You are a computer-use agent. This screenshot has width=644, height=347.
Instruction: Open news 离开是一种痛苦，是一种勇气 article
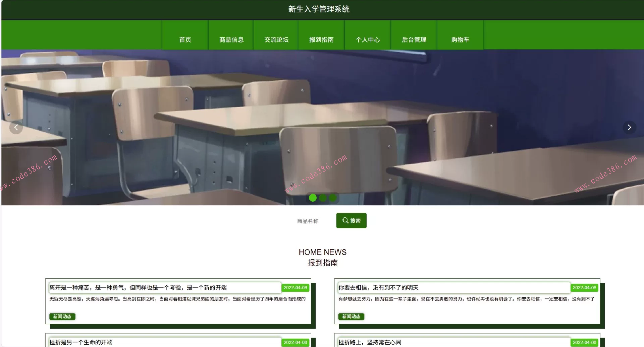click(x=138, y=287)
